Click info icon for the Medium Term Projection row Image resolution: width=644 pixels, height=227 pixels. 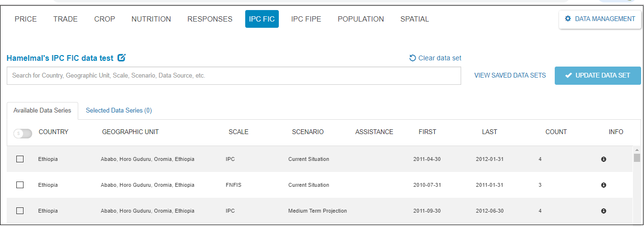tap(604, 211)
